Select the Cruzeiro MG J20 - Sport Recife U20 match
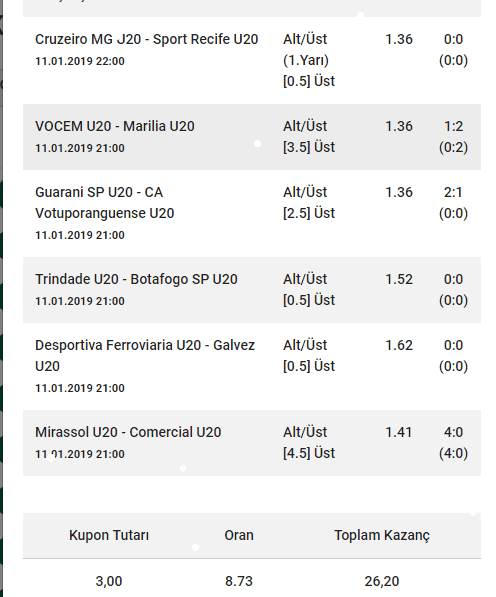Image resolution: width=496 pixels, height=597 pixels. click(147, 39)
